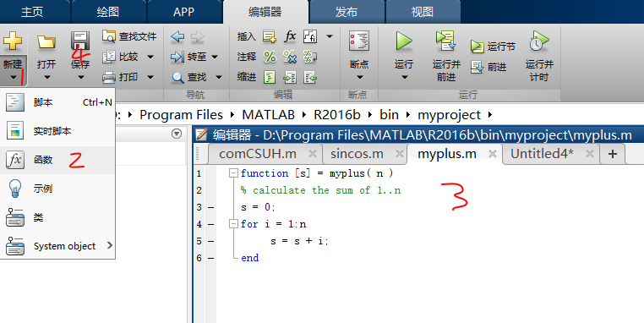This screenshot has width=644, height=323.
Task: Click Run and Time (运行并计时) icon
Action: pyautogui.click(x=539, y=41)
